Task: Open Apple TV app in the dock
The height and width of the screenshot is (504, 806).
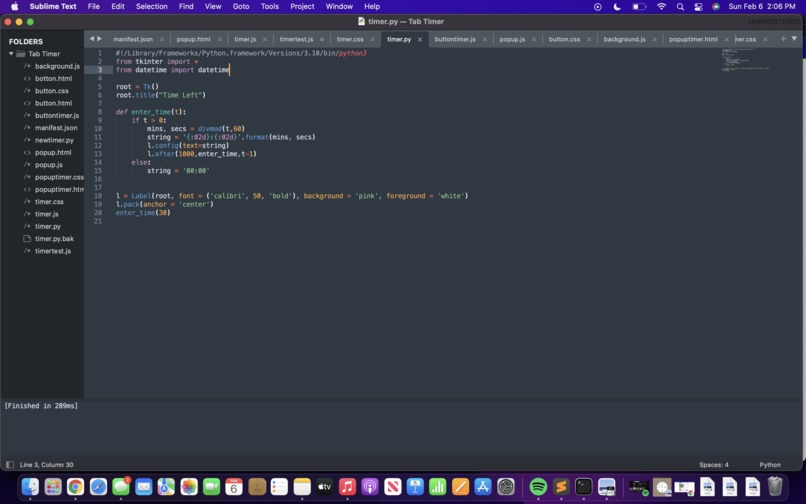Action: pyautogui.click(x=324, y=486)
